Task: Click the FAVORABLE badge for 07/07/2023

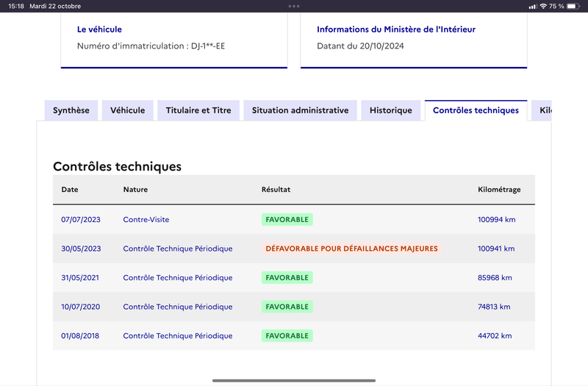Action: pos(287,219)
